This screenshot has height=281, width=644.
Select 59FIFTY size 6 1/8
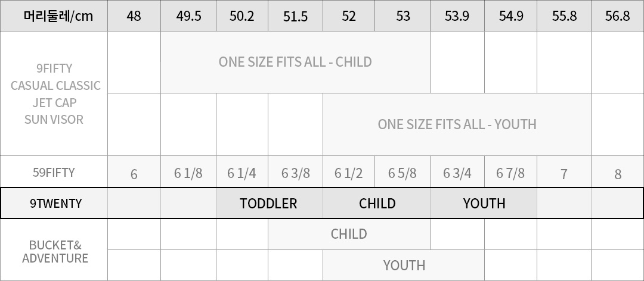pyautogui.click(x=188, y=173)
